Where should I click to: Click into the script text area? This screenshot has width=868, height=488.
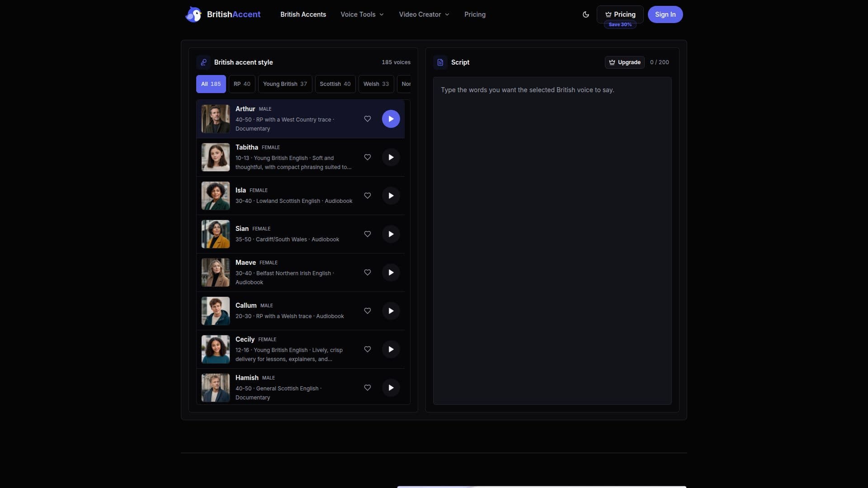(x=552, y=241)
